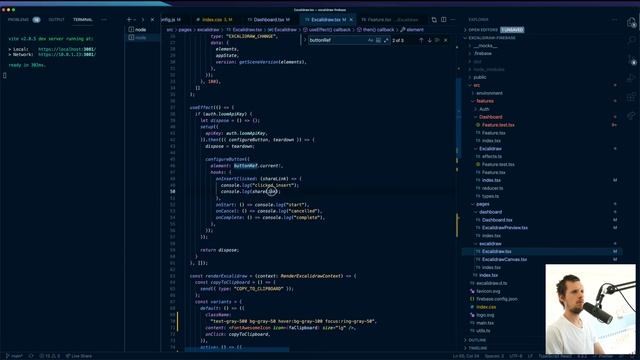Close the Excalidraw.tsx editor tab
The width and height of the screenshot is (640, 360).
(351, 20)
